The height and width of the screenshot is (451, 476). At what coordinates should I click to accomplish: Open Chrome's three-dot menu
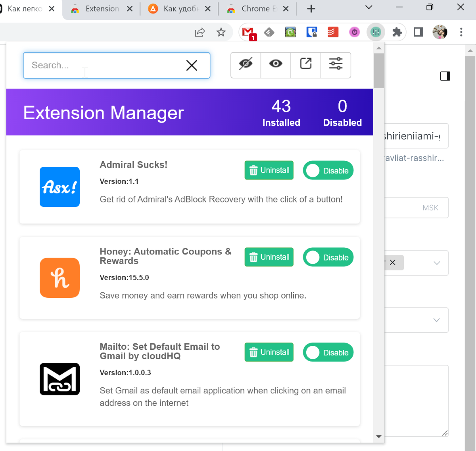(461, 32)
